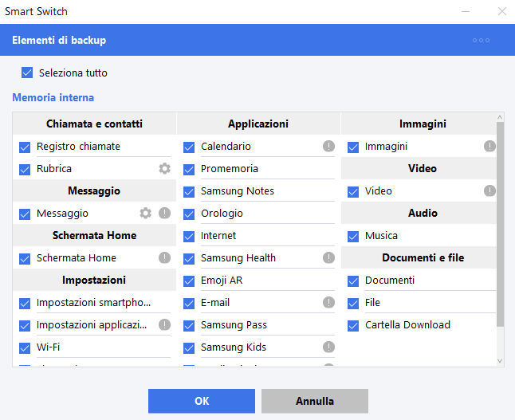Show the Schermata Home info icon

[164, 257]
